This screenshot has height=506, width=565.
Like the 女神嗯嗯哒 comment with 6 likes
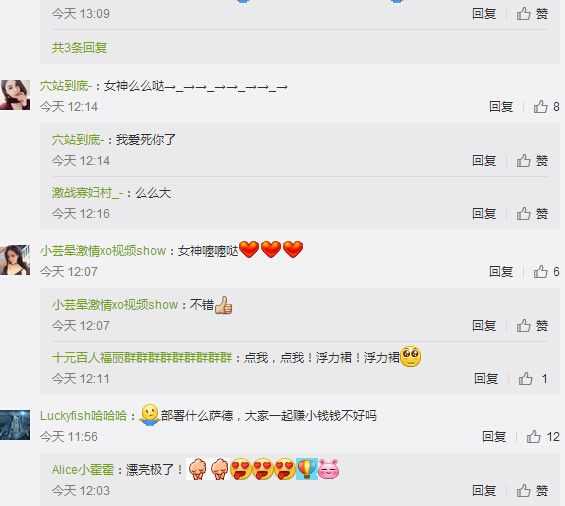click(x=546, y=272)
